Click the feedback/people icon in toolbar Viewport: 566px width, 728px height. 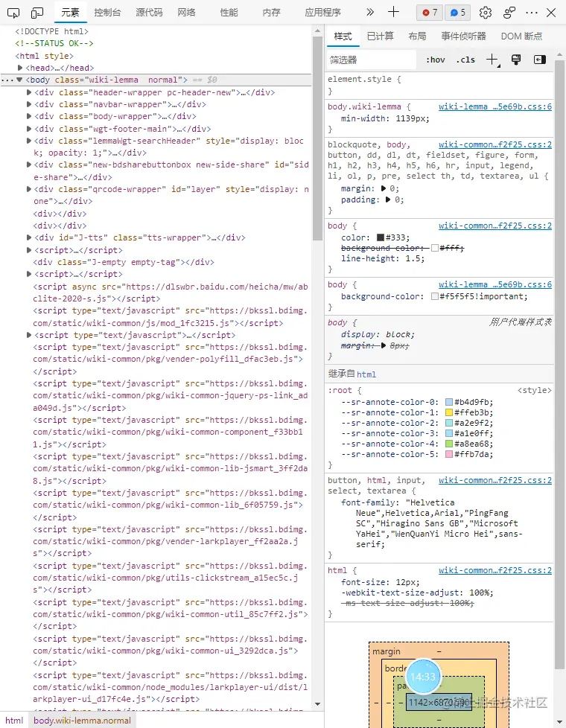coord(509,13)
